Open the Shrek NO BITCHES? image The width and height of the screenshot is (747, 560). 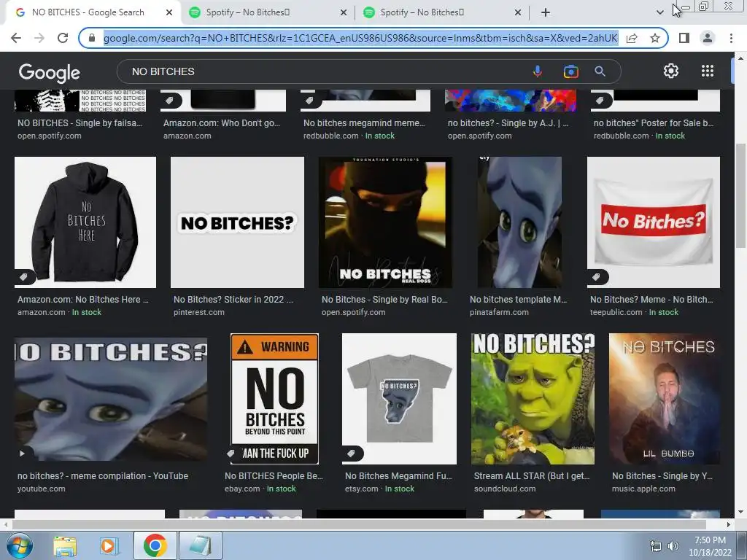tap(533, 399)
